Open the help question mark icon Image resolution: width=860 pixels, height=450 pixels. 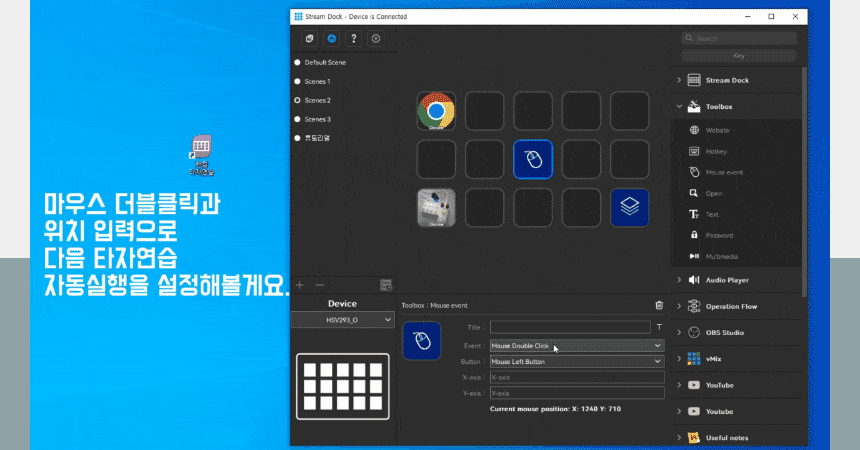point(353,38)
